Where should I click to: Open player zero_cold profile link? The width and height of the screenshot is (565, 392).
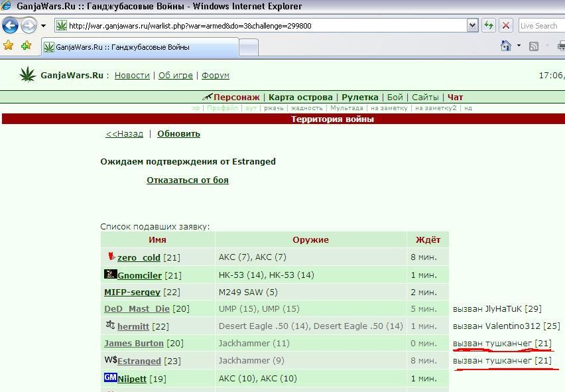[x=139, y=257]
